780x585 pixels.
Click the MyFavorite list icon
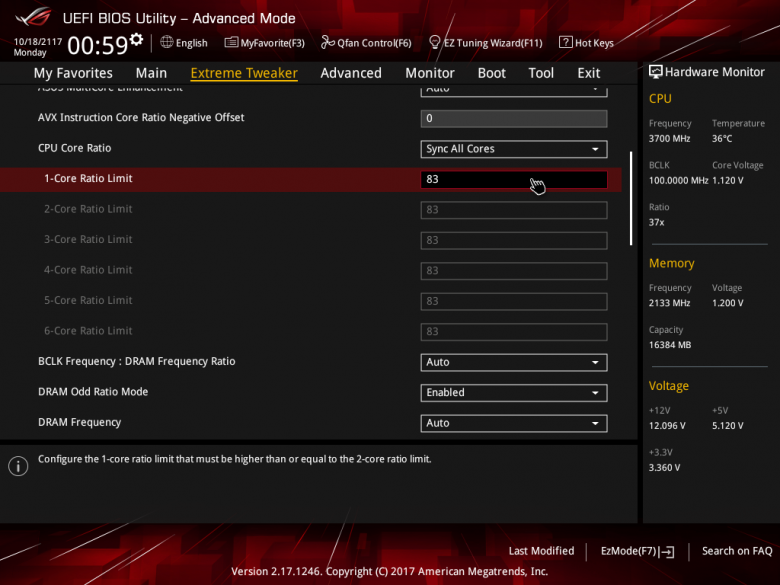[231, 42]
